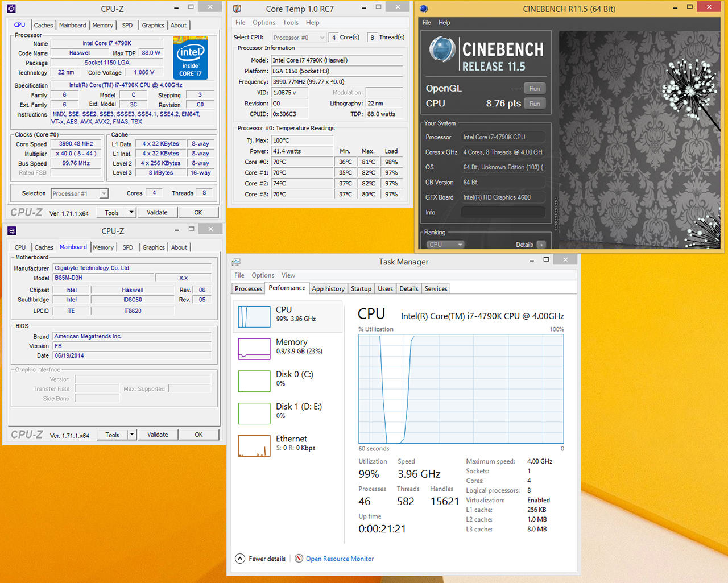
Task: Select the Ethernet graph in Task Manager
Action: [x=254, y=446]
